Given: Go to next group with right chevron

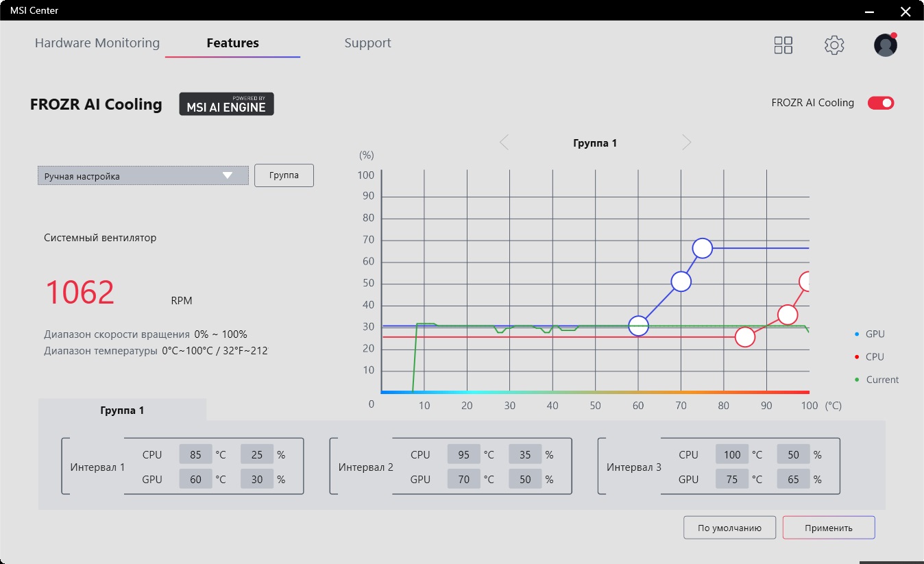Looking at the screenshot, I should click(687, 143).
